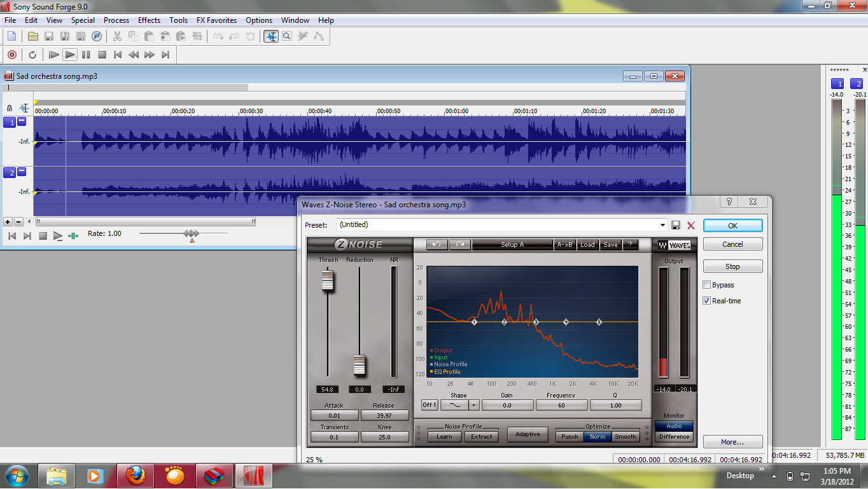This screenshot has width=868, height=489.
Task: Cancel the Z-Noise dialog
Action: tap(732, 244)
